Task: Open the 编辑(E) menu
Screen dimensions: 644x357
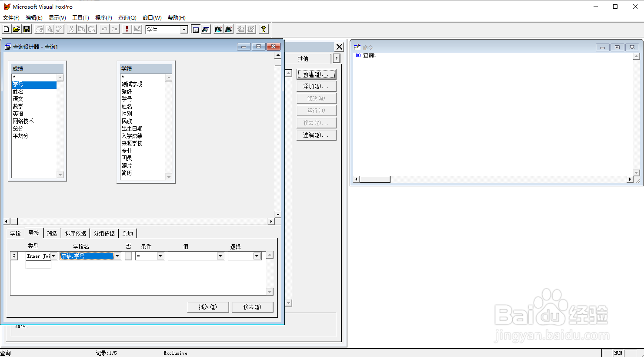Action: (x=34, y=18)
